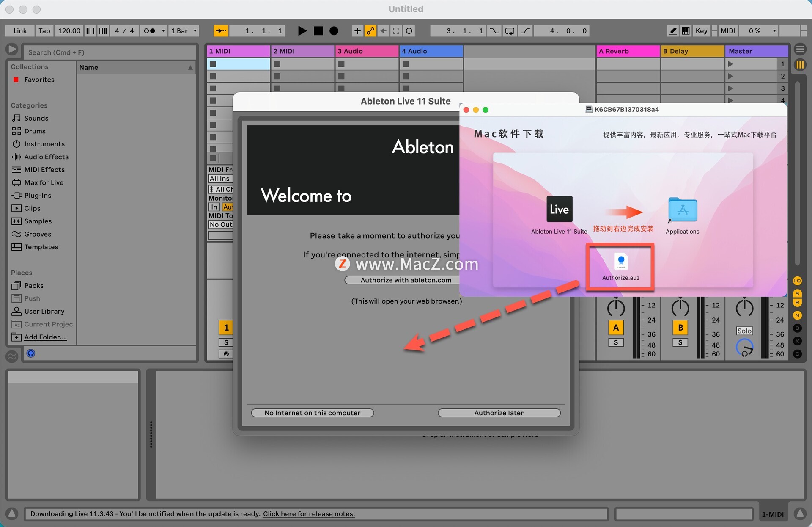Toggle the metronome button
This screenshot has height=527, width=812.
149,31
